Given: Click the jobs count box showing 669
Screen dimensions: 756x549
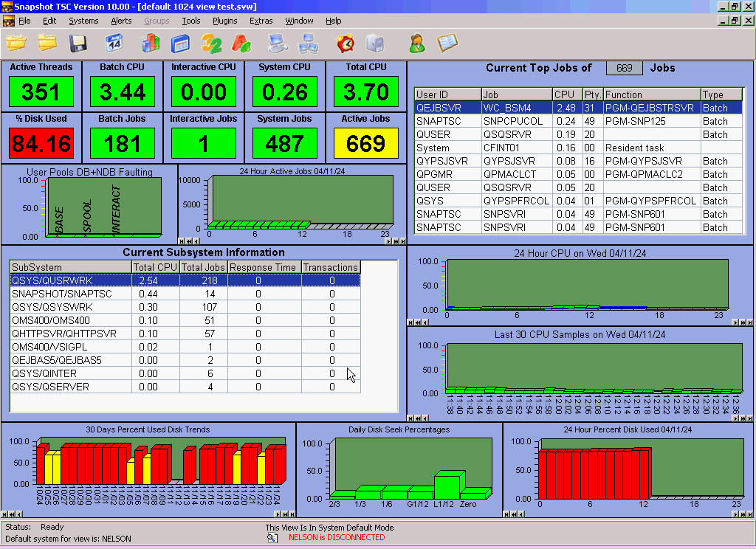Looking at the screenshot, I should click(x=625, y=68).
